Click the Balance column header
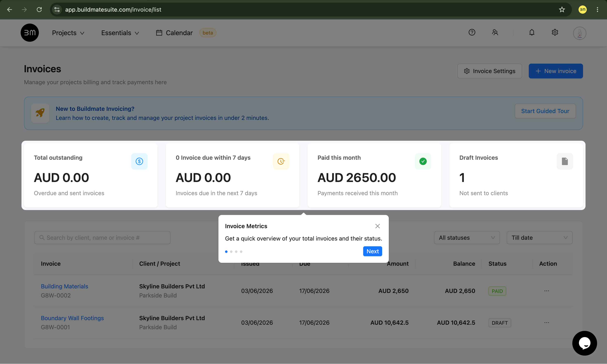This screenshot has width=607, height=364. (x=464, y=263)
